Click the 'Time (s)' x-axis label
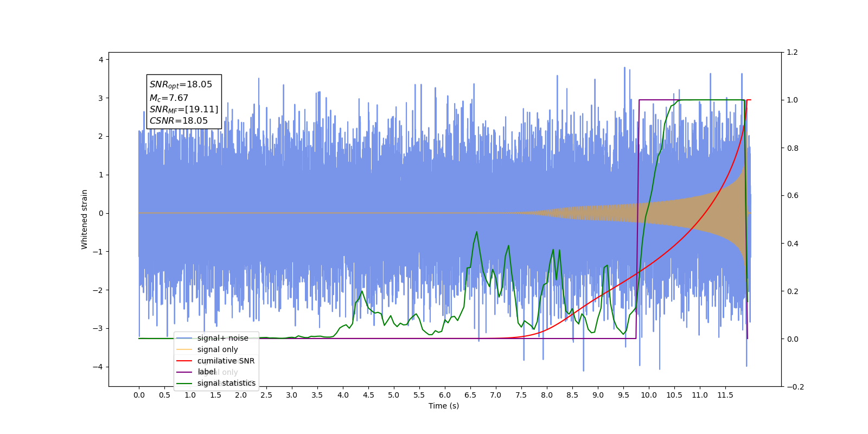The image size is (868, 434). click(444, 406)
